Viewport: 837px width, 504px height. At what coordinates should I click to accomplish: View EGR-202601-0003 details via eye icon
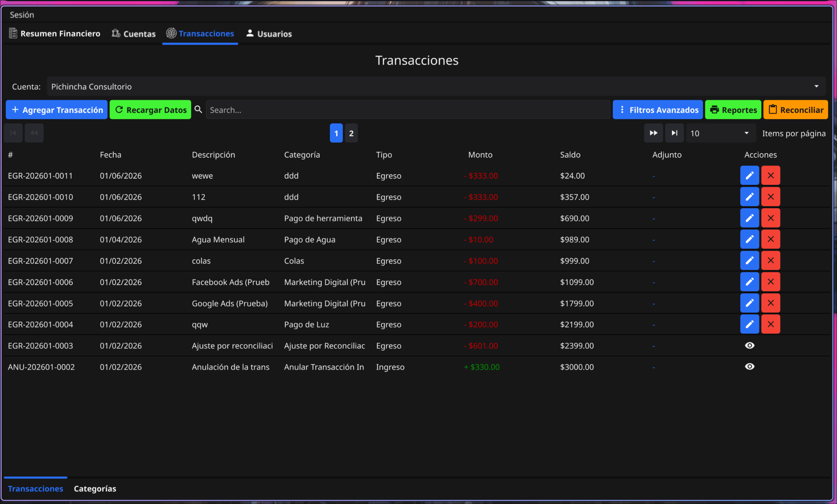[x=749, y=345]
